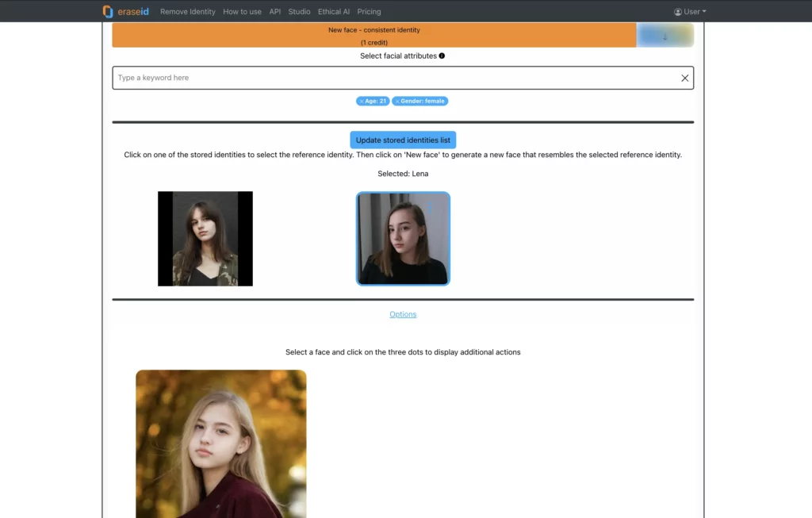Open the Studio section

tap(299, 11)
